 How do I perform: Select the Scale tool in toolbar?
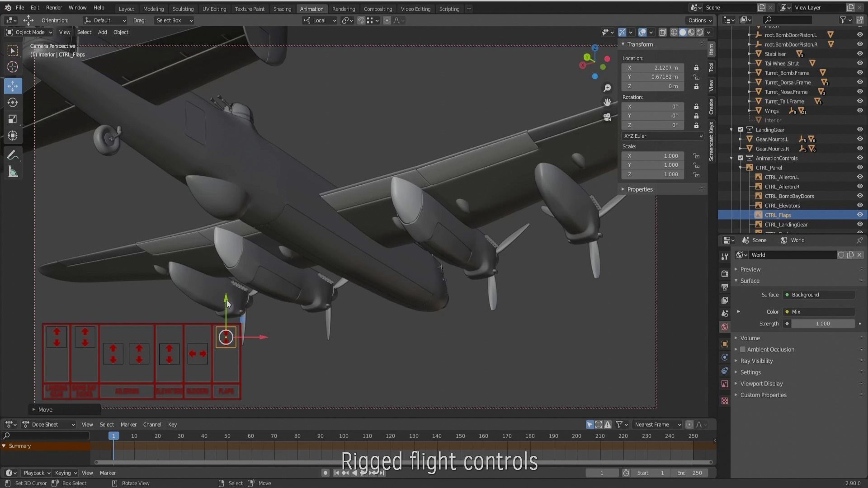[x=13, y=119]
